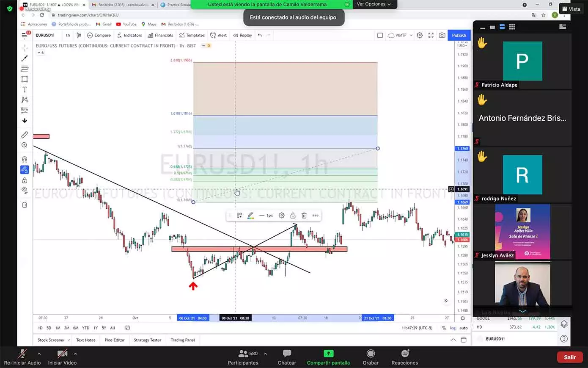
Task: Expand audio options next to Re-Iniciar Audio
Action: [x=39, y=354]
